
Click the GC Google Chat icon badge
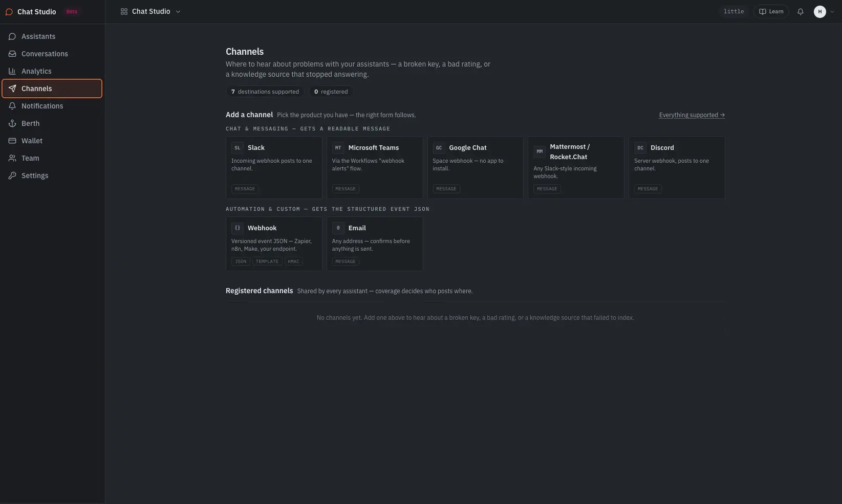point(439,148)
